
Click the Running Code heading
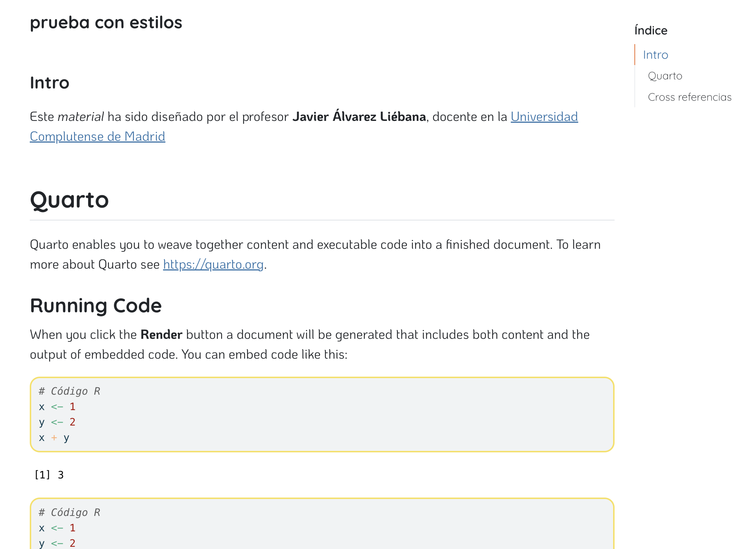point(96,306)
